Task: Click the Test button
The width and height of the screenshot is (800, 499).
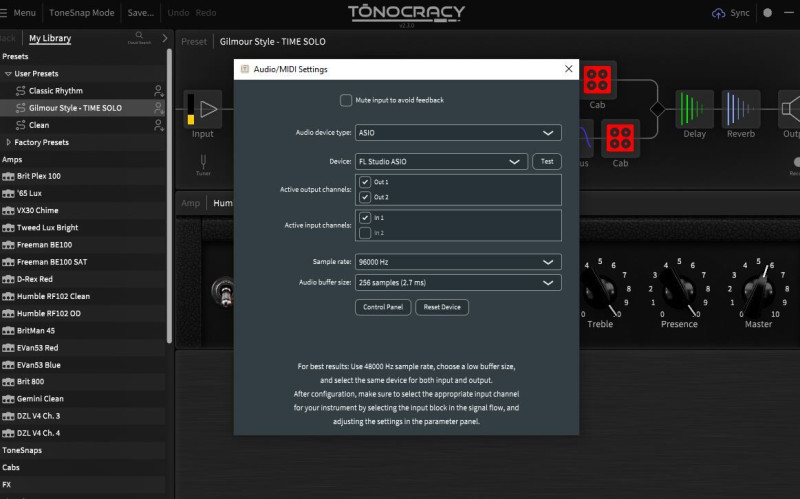Action: click(x=547, y=162)
